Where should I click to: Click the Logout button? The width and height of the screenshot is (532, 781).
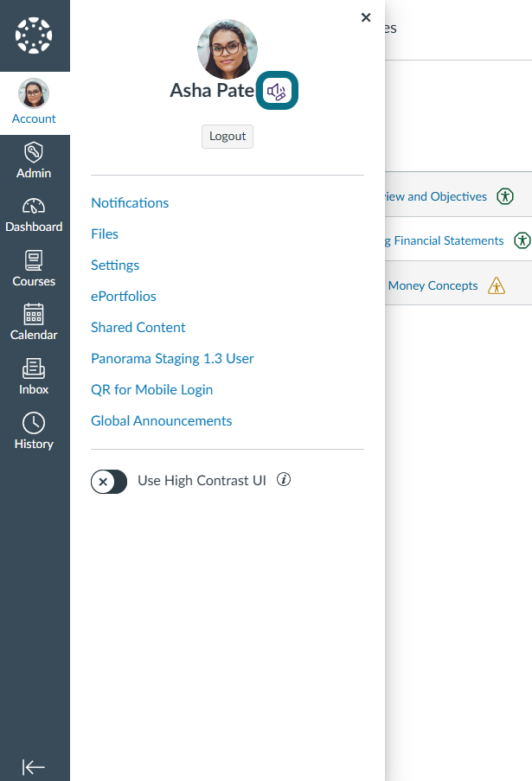coord(228,137)
